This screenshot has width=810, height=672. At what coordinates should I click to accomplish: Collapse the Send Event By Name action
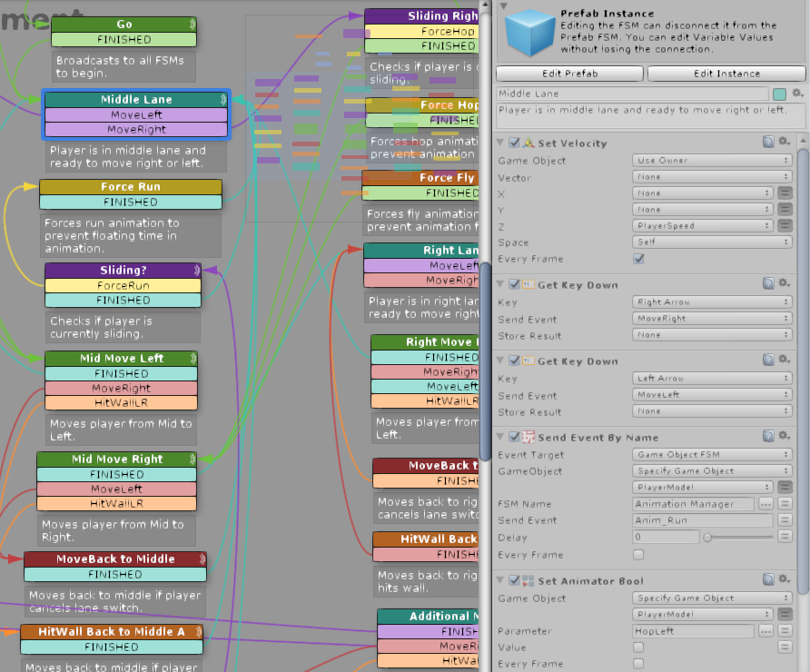(x=502, y=437)
